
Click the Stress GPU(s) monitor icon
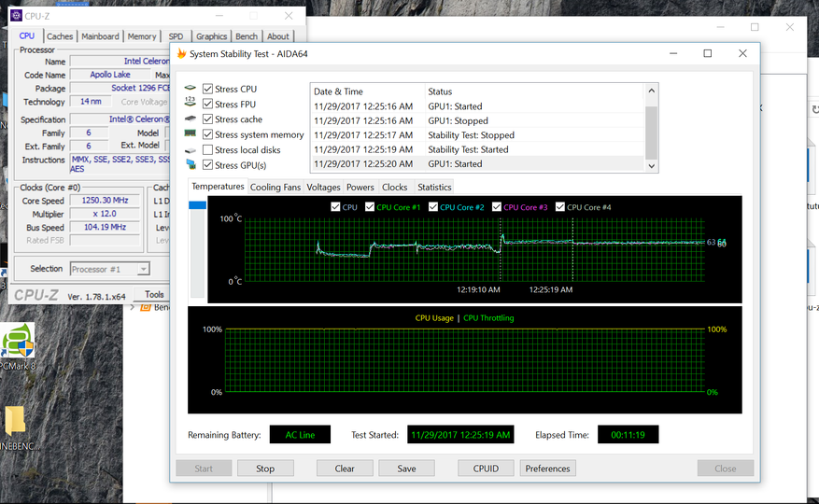click(191, 164)
